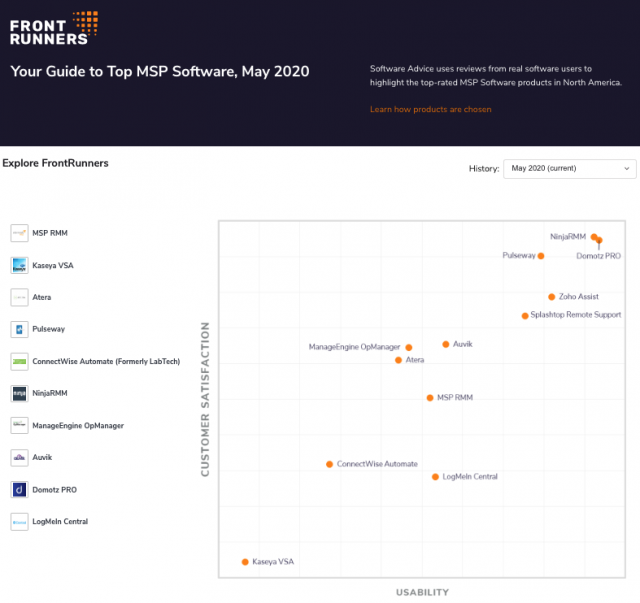Click the ManageEngine OpManager logo icon
This screenshot has width=640, height=603.
(19, 425)
